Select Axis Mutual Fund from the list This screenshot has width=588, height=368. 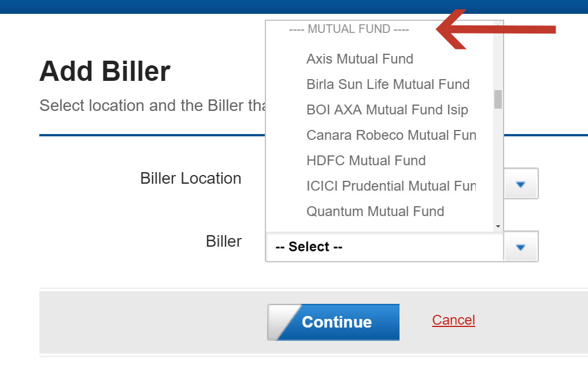pos(360,59)
